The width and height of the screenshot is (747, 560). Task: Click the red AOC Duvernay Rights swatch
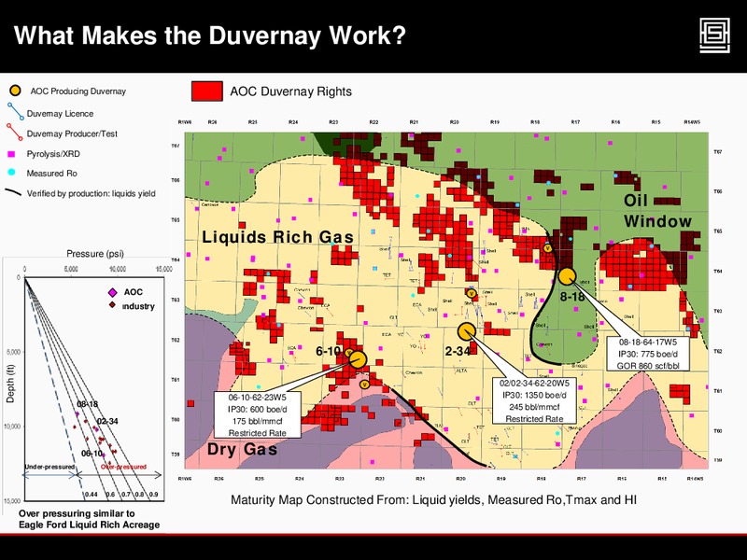click(x=206, y=91)
